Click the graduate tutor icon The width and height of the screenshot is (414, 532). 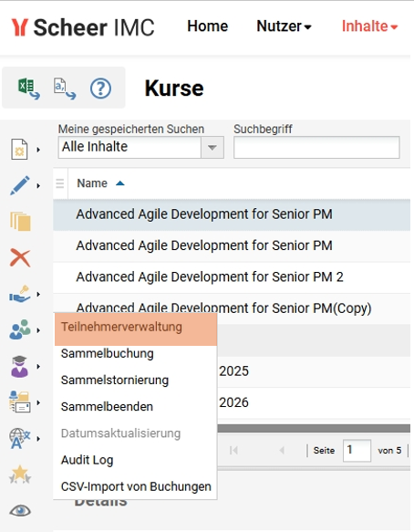(20, 367)
